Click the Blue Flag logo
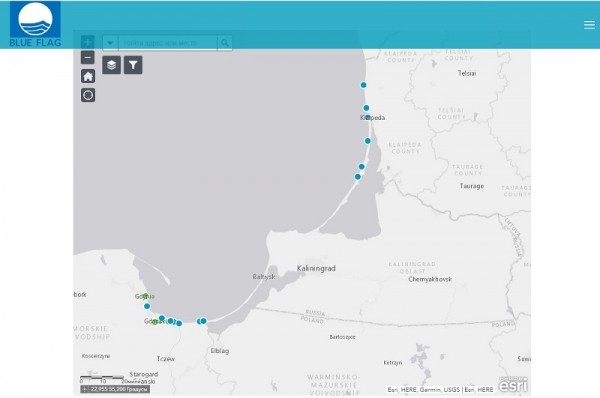Image resolution: width=600 pixels, height=398 pixels. pyautogui.click(x=35, y=24)
